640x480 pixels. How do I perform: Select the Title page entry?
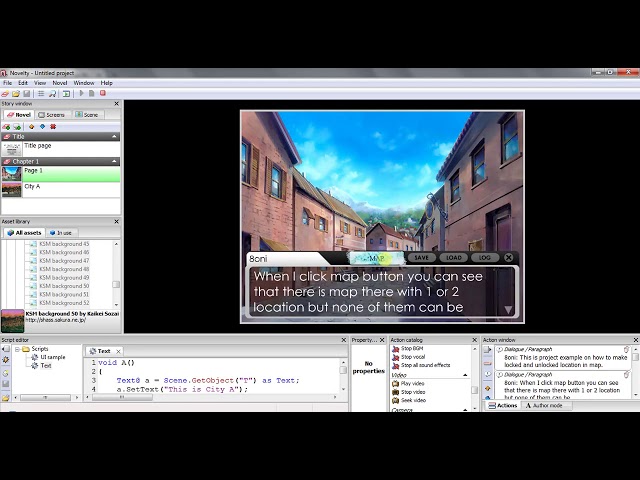pyautogui.click(x=61, y=149)
